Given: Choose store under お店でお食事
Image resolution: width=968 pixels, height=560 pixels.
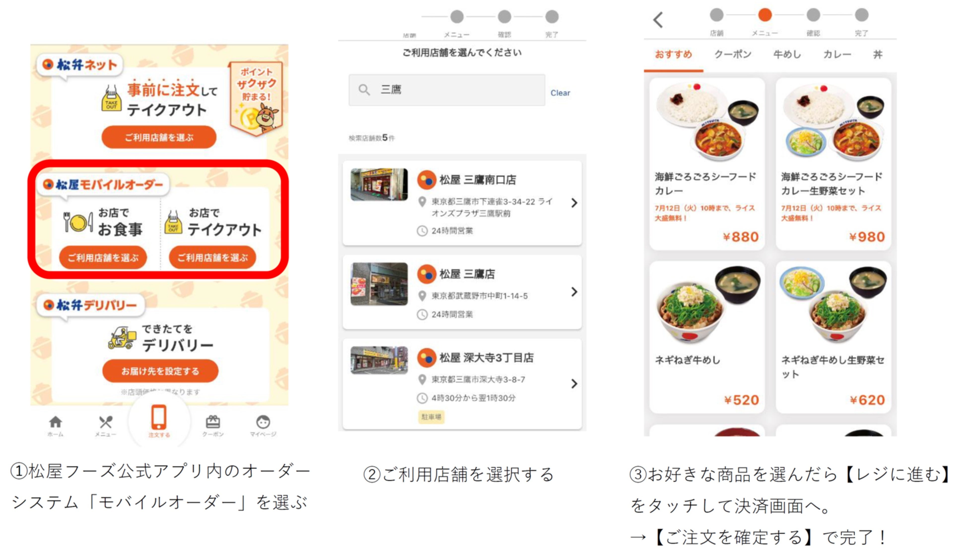Looking at the screenshot, I should point(103,257).
